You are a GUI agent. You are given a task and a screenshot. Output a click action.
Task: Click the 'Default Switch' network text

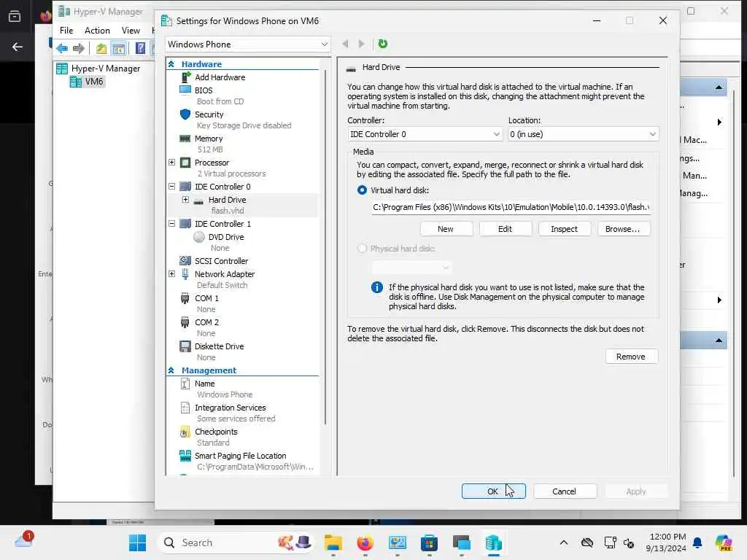tap(222, 285)
